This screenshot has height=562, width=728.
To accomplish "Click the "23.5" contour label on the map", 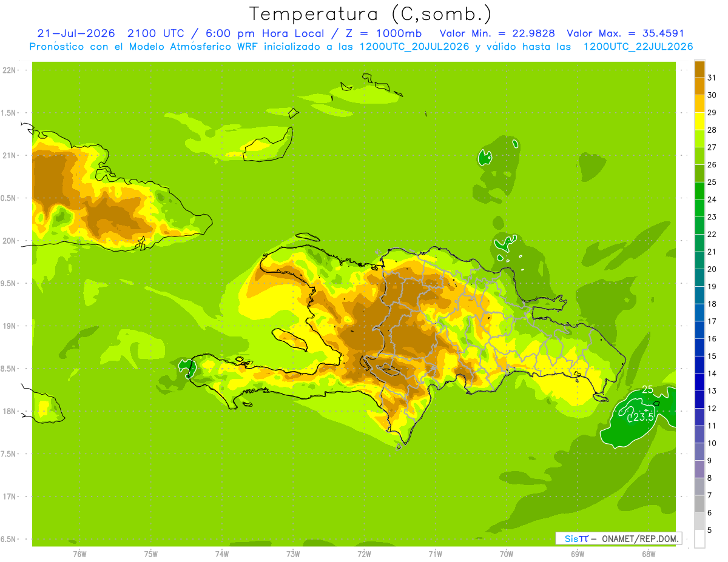I will tap(644, 417).
